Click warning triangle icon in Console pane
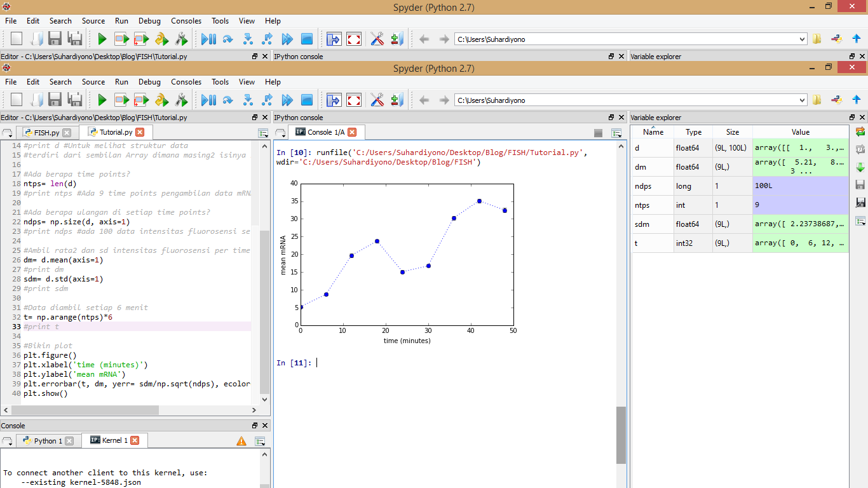This screenshot has width=868, height=488. (x=241, y=440)
